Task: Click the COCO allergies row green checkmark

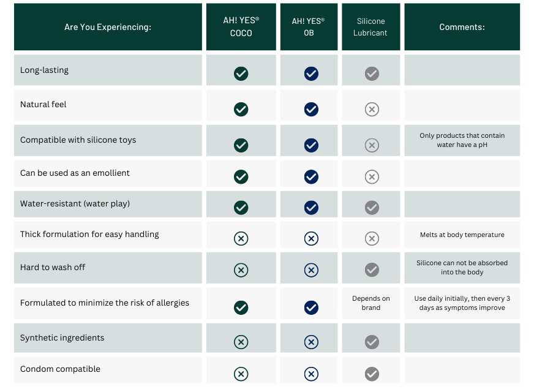Action: point(241,307)
